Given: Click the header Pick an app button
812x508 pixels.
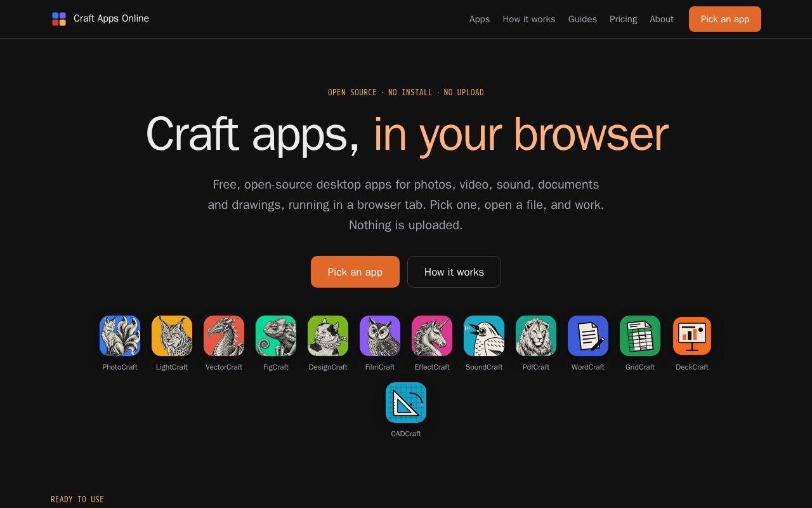Looking at the screenshot, I should (x=725, y=19).
